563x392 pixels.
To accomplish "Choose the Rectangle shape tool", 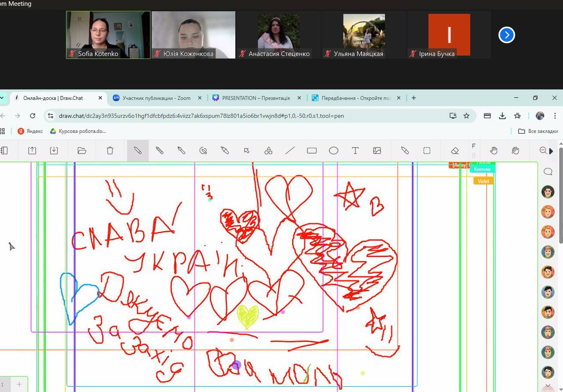I will 312,151.
